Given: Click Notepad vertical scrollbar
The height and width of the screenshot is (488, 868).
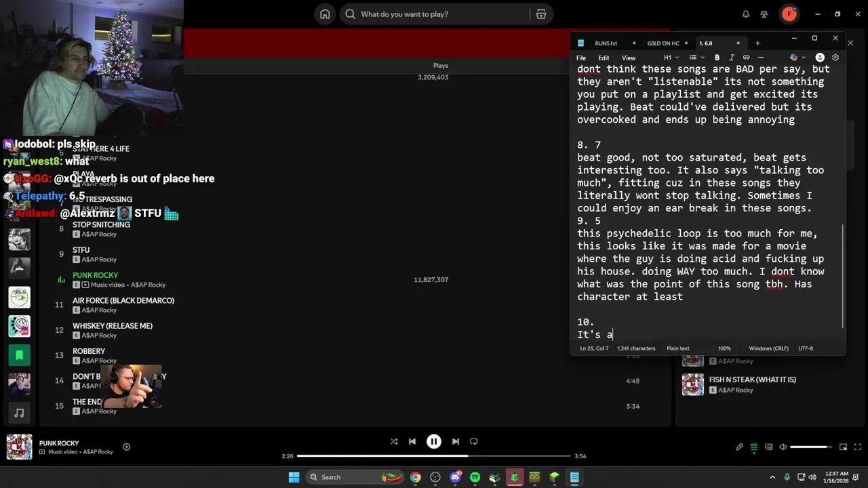Looking at the screenshot, I should (x=843, y=276).
